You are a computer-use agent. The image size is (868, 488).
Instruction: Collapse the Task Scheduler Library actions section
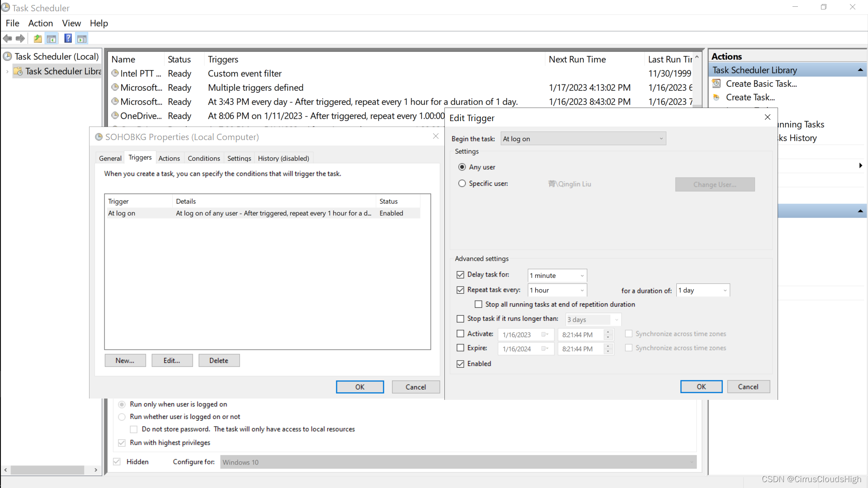click(860, 70)
